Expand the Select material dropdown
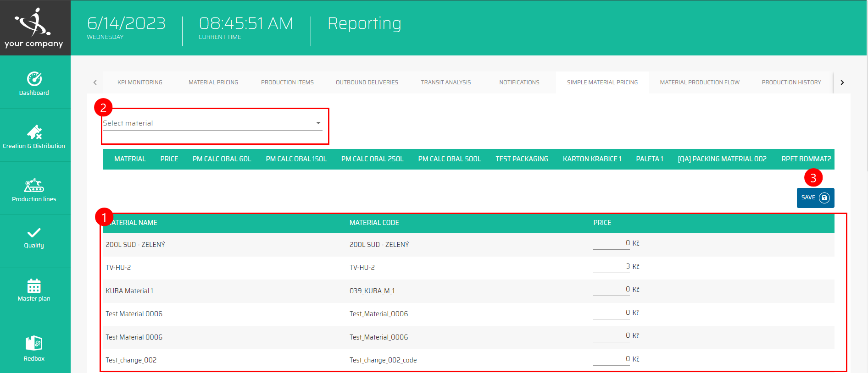The image size is (868, 373). [x=318, y=123]
